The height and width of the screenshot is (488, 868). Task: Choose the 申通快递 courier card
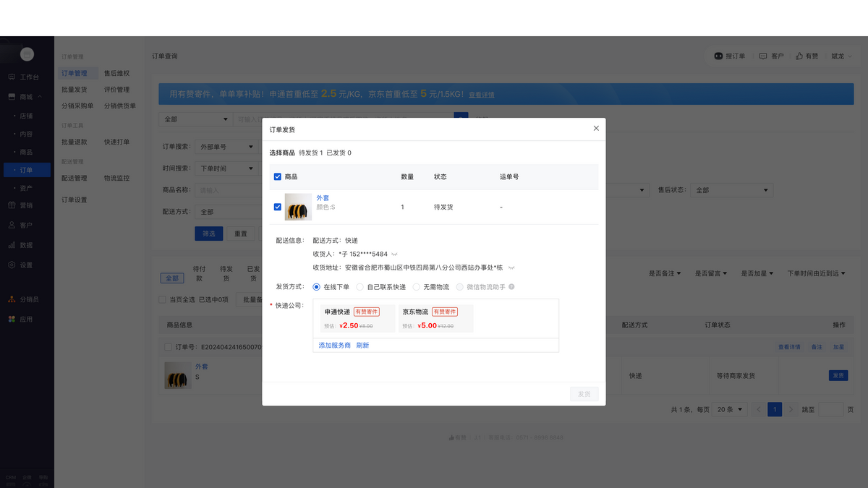(358, 318)
